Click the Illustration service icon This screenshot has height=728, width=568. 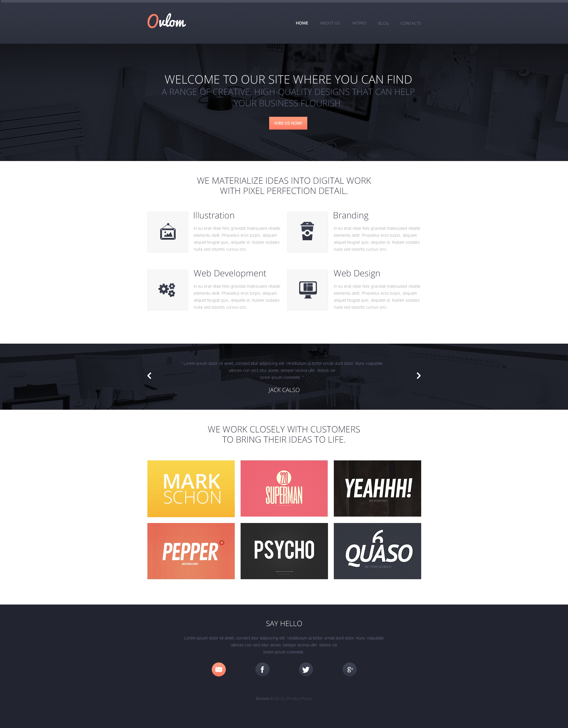coord(167,232)
